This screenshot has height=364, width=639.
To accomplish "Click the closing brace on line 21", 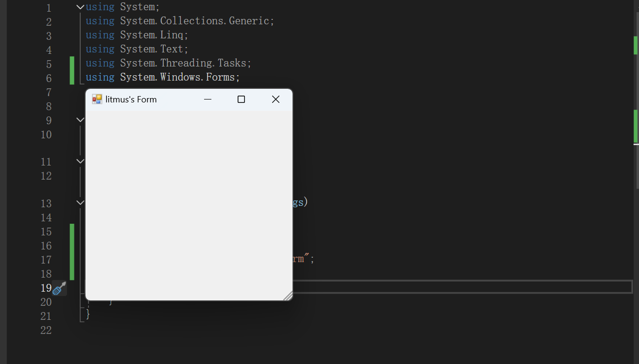I will click(x=88, y=314).
